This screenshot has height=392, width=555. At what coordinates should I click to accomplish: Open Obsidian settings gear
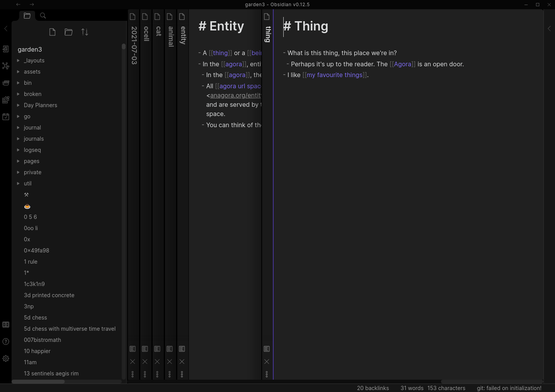[6, 358]
